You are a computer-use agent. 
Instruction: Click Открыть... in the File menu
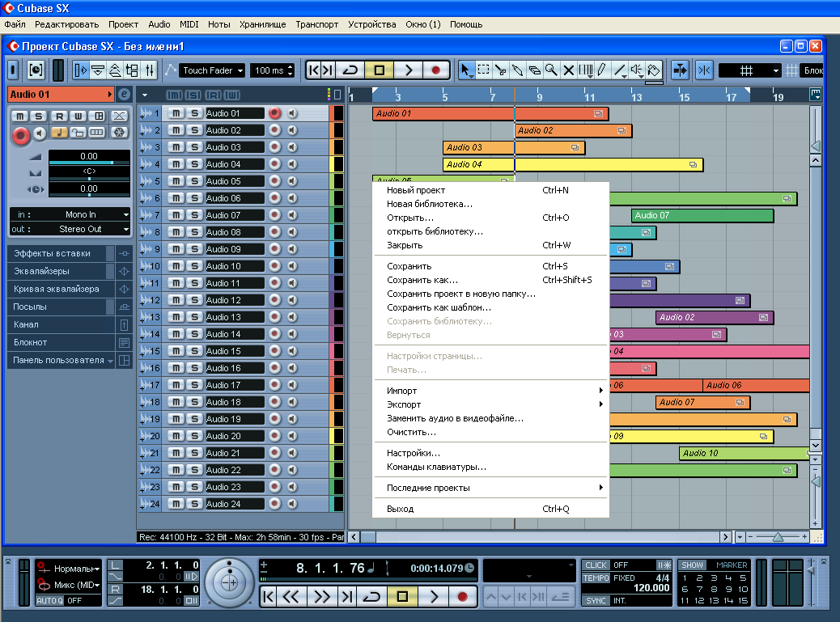pyautogui.click(x=490, y=218)
